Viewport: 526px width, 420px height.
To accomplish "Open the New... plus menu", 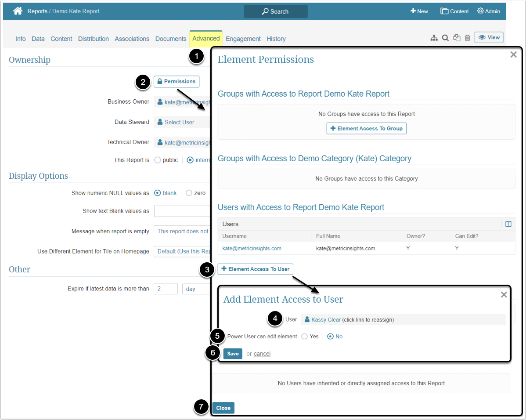I will click(x=421, y=11).
